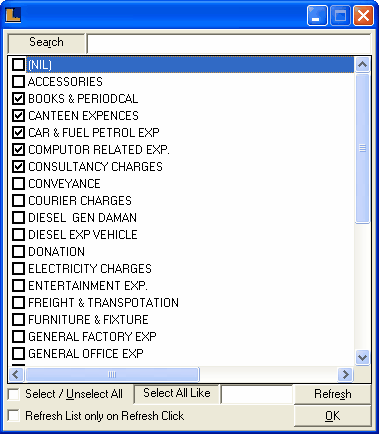379x434 pixels.
Task: Enable Refresh List only on Refresh Click
Action: 14,416
